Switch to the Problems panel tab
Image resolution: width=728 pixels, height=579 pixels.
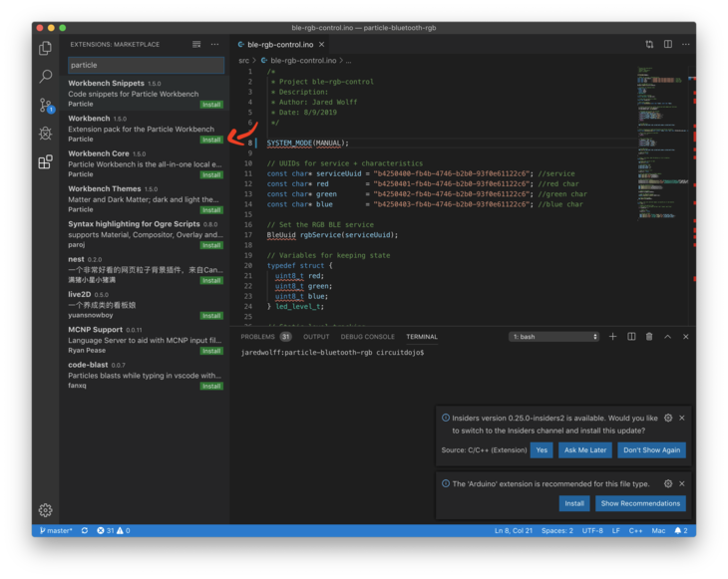(257, 337)
